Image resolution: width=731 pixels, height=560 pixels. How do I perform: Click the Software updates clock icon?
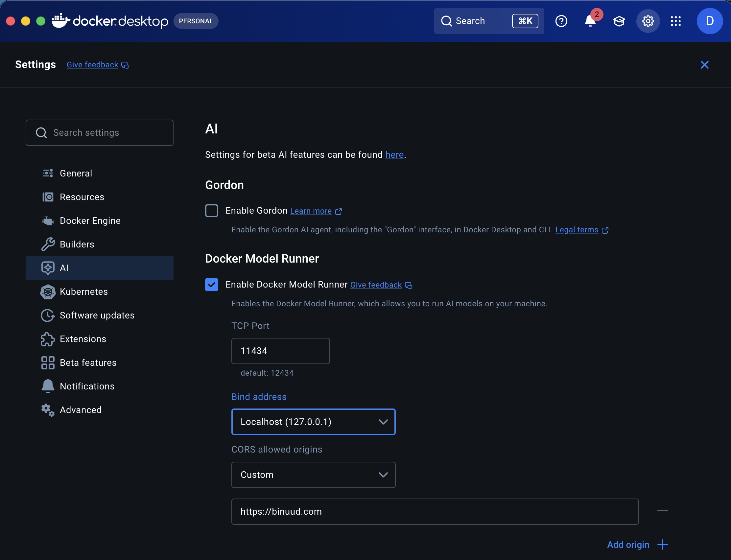click(48, 315)
